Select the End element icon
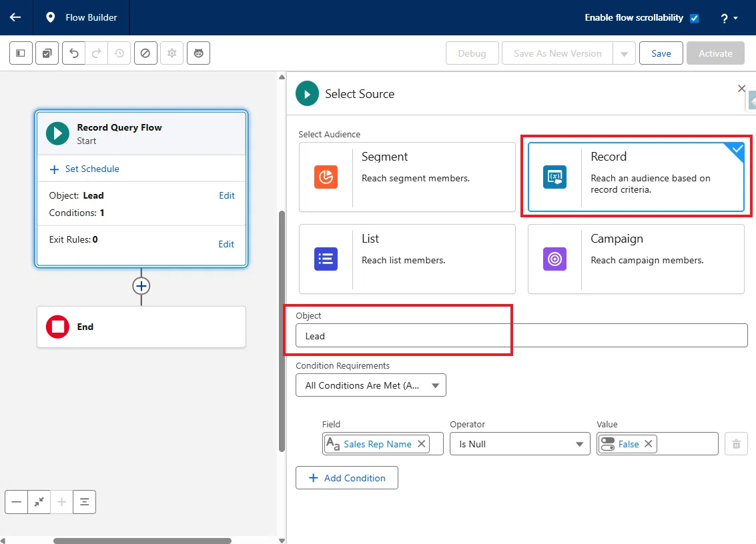 point(58,327)
